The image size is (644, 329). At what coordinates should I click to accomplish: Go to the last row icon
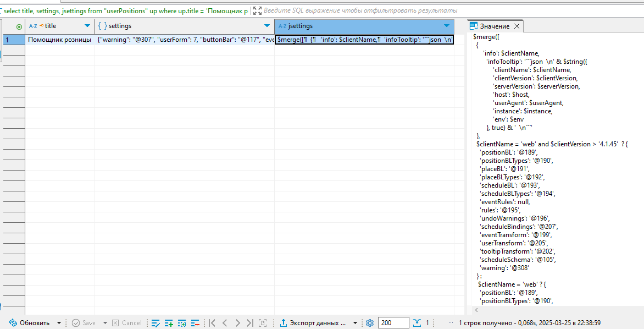pos(250,323)
